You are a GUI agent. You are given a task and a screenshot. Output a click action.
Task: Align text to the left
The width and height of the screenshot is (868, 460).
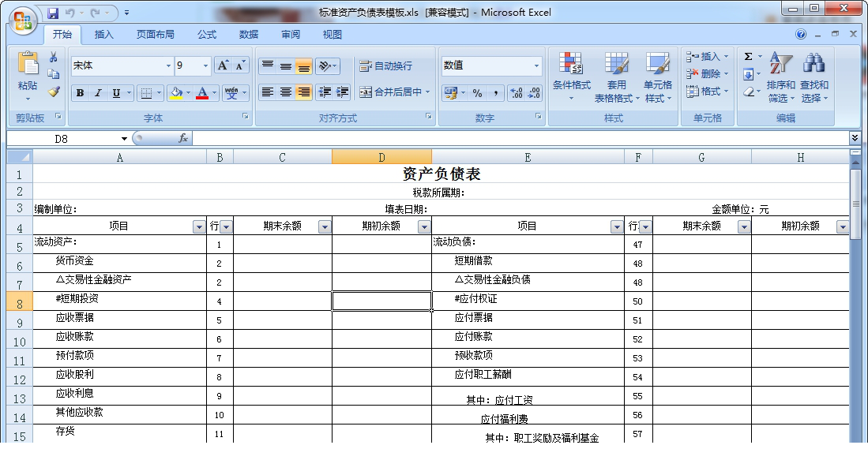268,92
